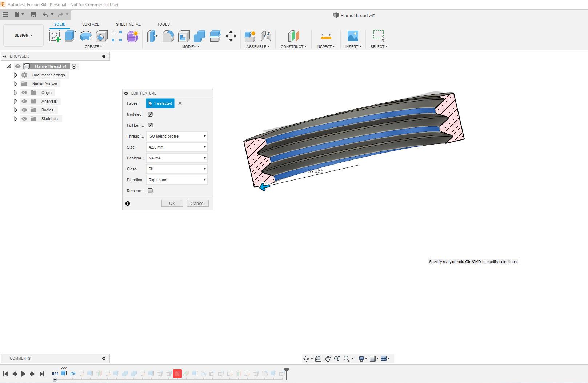Expand the Document Settings node
The width and height of the screenshot is (588, 383).
click(x=15, y=75)
